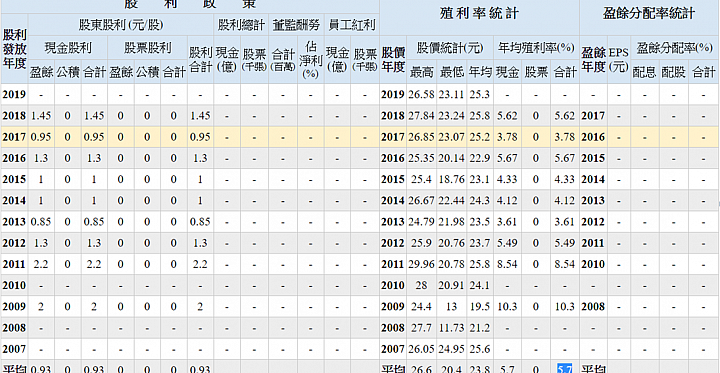Select the 26.85 cell in highlighted row
Screen dimensions: 720x373
click(x=421, y=137)
